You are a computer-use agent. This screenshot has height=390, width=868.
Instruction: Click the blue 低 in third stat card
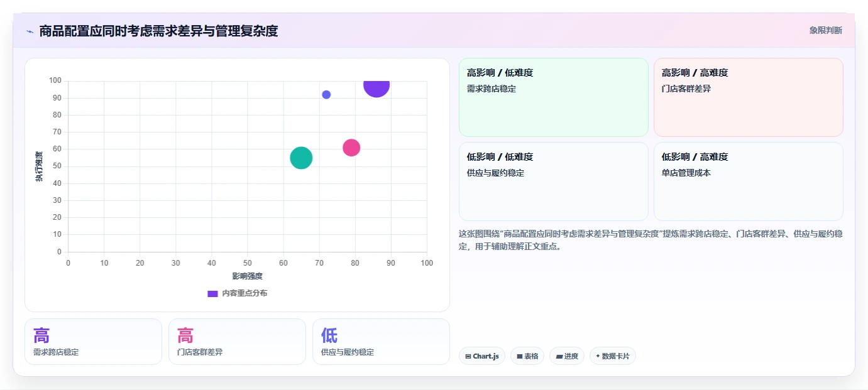[x=329, y=335]
